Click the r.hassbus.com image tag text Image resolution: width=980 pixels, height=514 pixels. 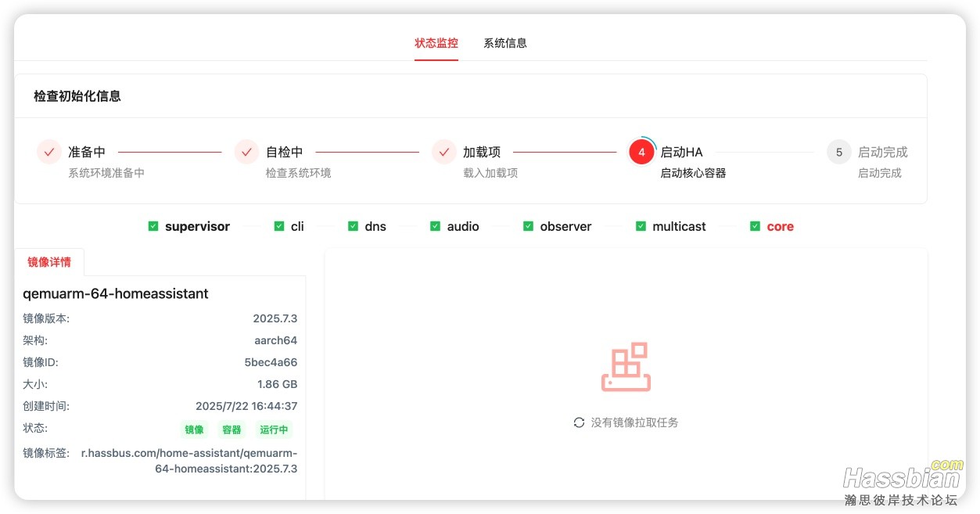[x=189, y=461]
